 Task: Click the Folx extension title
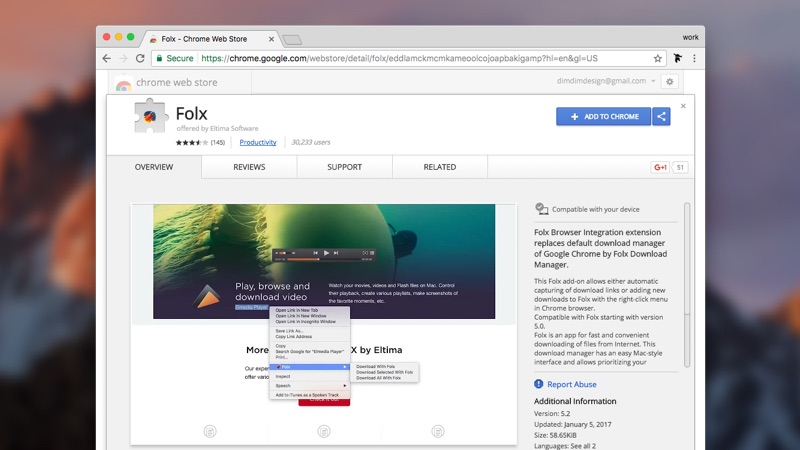click(x=191, y=113)
